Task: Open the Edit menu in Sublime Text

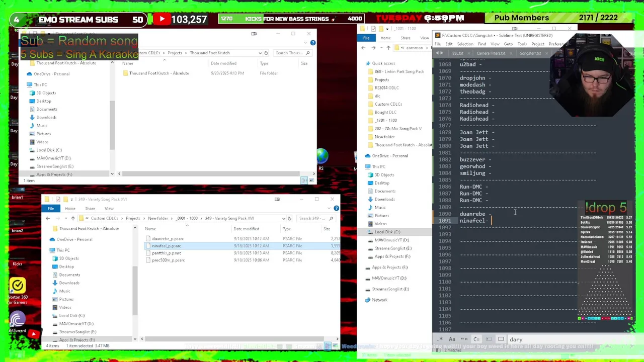Action: tap(449, 44)
